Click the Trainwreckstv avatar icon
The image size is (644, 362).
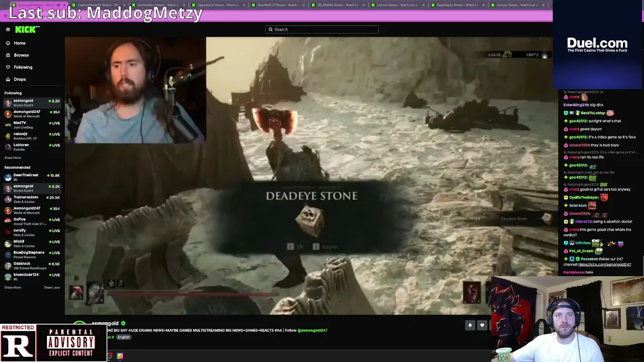pos(8,200)
